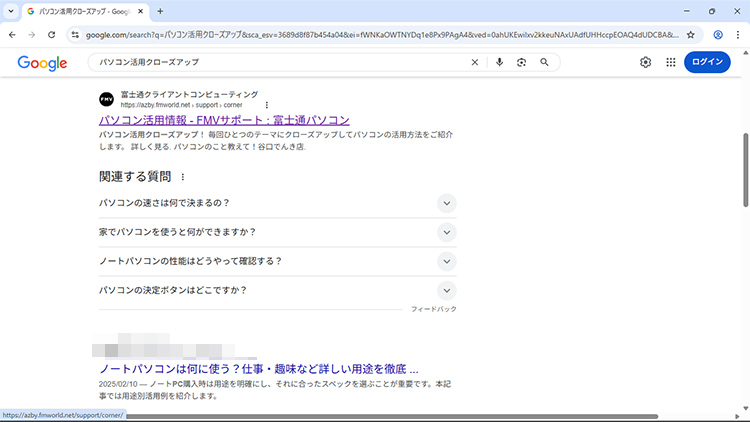Reload the page

[52, 34]
